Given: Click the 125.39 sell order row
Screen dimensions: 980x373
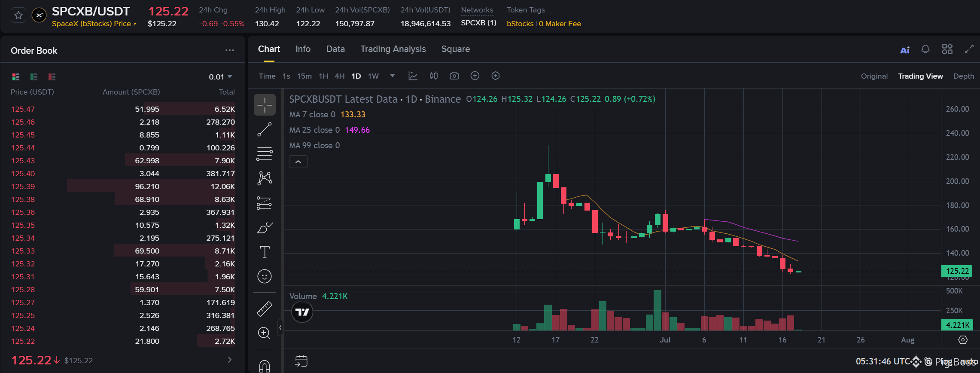Looking at the screenshot, I should pos(123,186).
